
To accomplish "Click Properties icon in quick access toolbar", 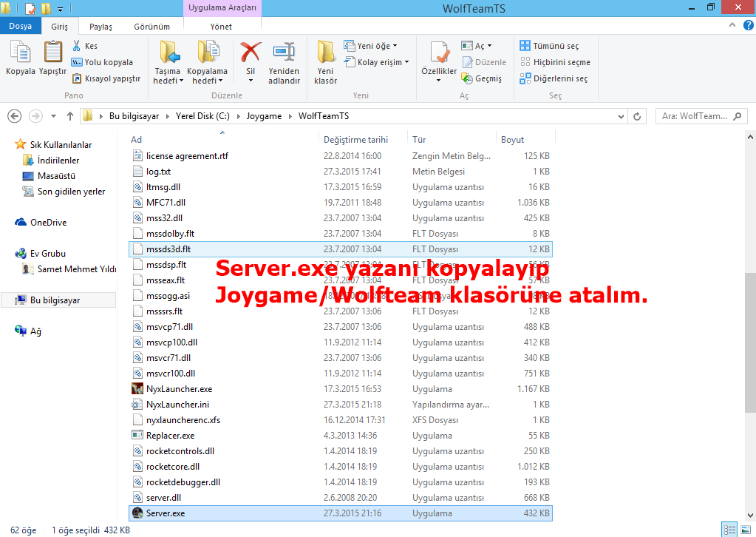I will (30, 8).
